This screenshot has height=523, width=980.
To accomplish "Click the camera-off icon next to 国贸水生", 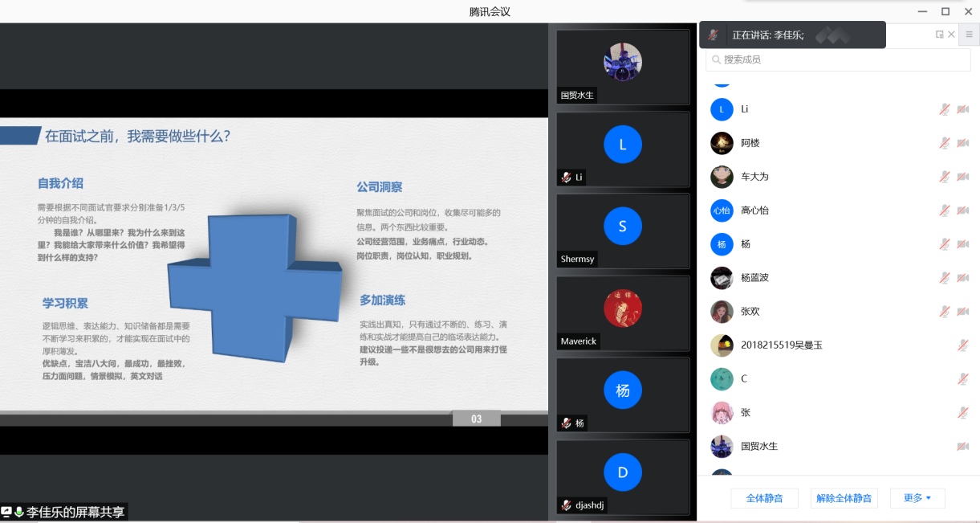I will (x=962, y=447).
